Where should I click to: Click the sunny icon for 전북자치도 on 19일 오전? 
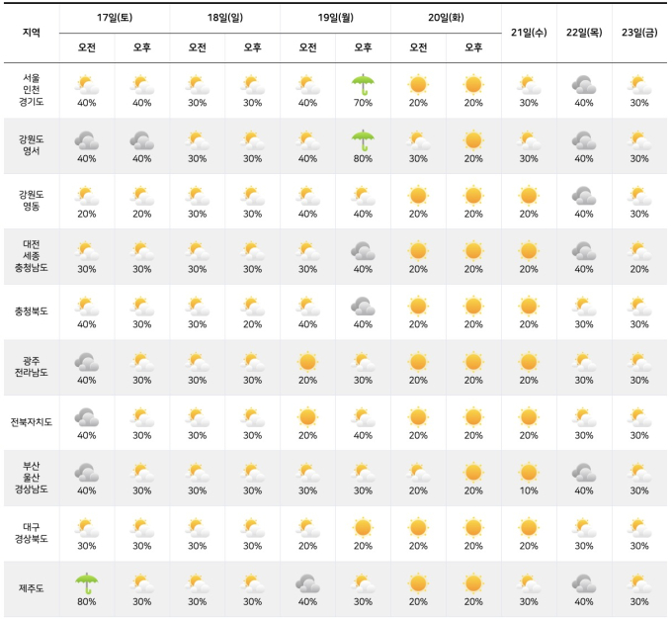[307, 417]
